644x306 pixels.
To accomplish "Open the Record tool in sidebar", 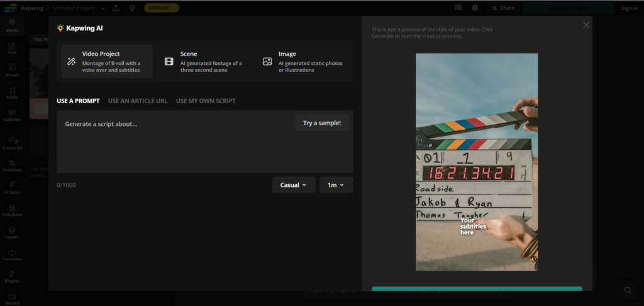I will pos(12,299).
